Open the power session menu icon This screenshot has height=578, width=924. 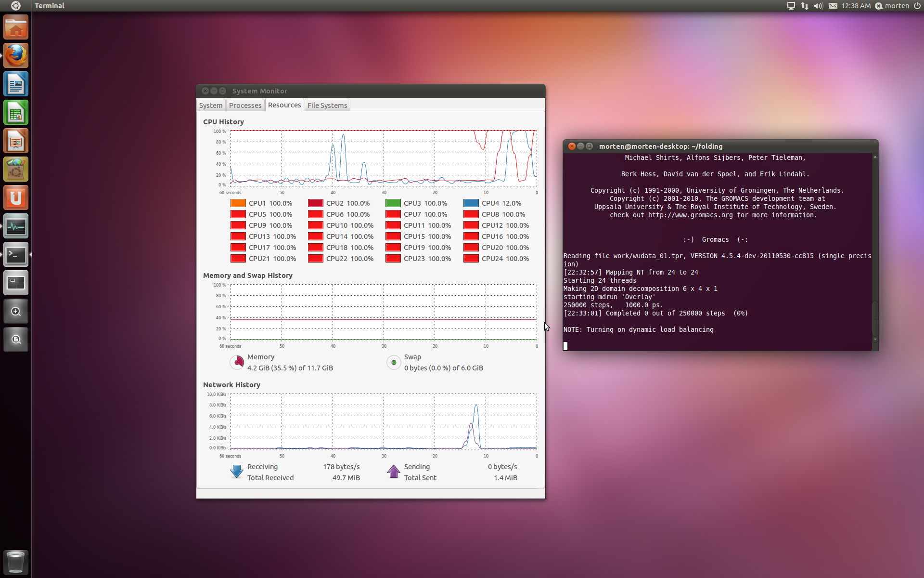pyautogui.click(x=917, y=6)
